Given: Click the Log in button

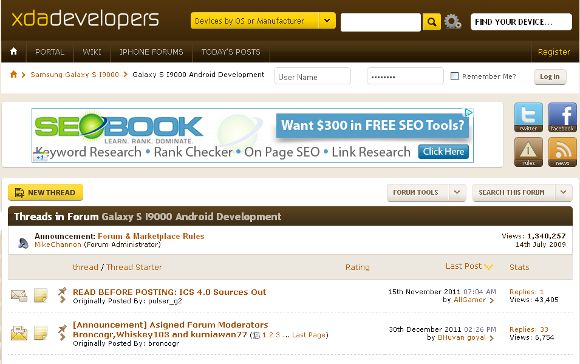Looking at the screenshot, I should pos(550,77).
